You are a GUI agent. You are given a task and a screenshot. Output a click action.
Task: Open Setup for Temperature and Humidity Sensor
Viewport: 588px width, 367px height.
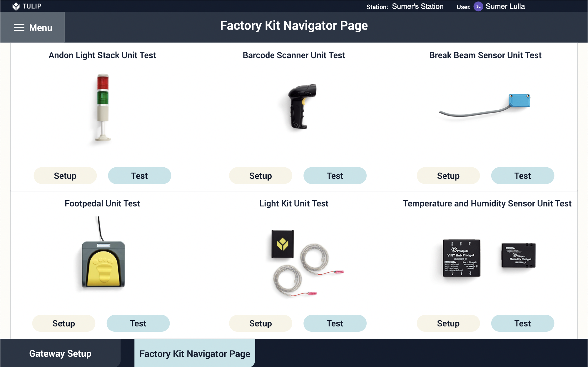click(448, 323)
